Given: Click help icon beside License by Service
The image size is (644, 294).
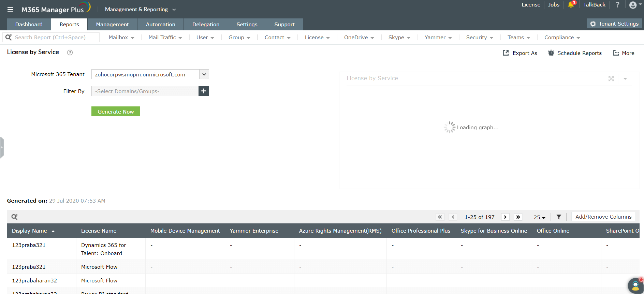Looking at the screenshot, I should point(70,53).
